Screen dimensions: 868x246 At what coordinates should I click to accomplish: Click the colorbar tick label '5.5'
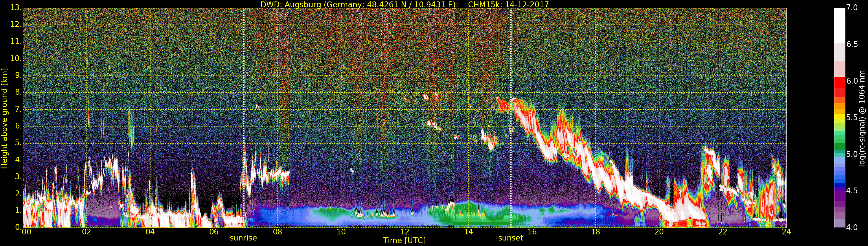[852, 118]
